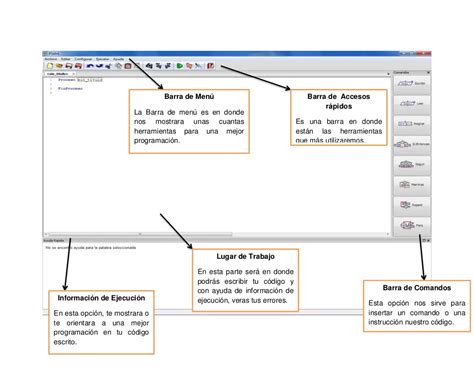
Task: Insert the Mientras command
Action: click(x=412, y=185)
